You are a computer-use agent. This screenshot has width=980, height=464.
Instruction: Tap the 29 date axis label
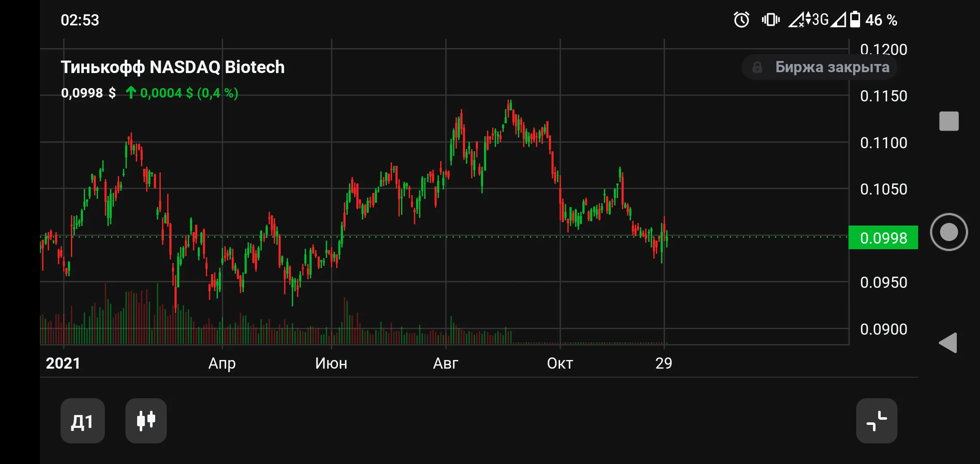coord(664,363)
